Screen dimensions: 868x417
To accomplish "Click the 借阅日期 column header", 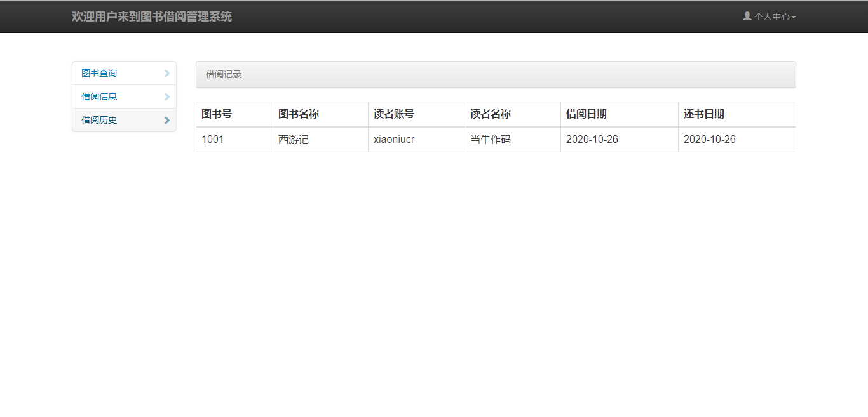I will (x=620, y=114).
